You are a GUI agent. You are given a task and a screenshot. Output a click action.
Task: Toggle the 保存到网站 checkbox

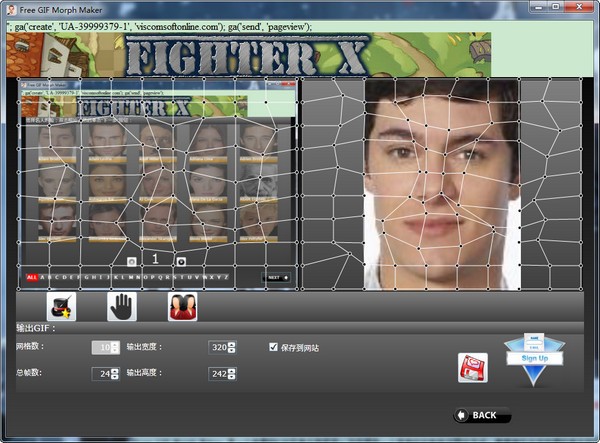pyautogui.click(x=273, y=347)
